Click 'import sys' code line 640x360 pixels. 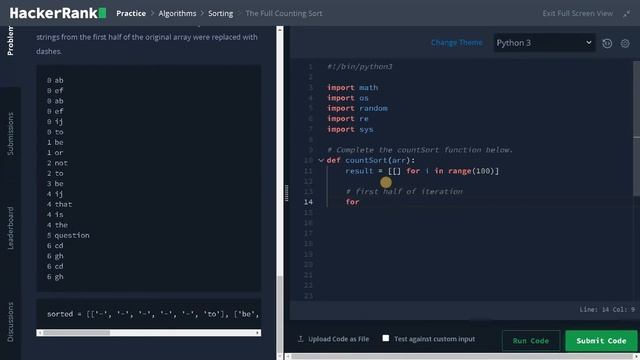[350, 129]
